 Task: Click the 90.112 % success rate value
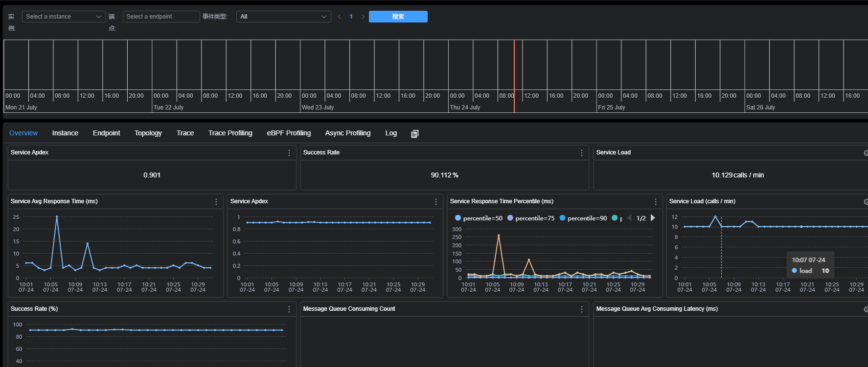tap(444, 175)
